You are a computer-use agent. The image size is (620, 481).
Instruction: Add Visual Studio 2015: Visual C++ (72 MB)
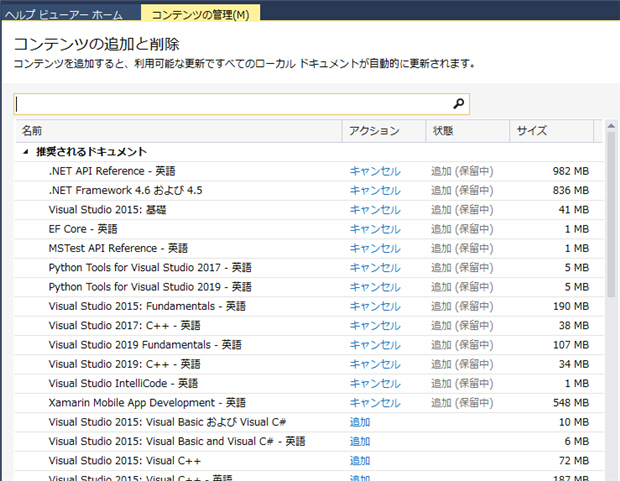360,461
